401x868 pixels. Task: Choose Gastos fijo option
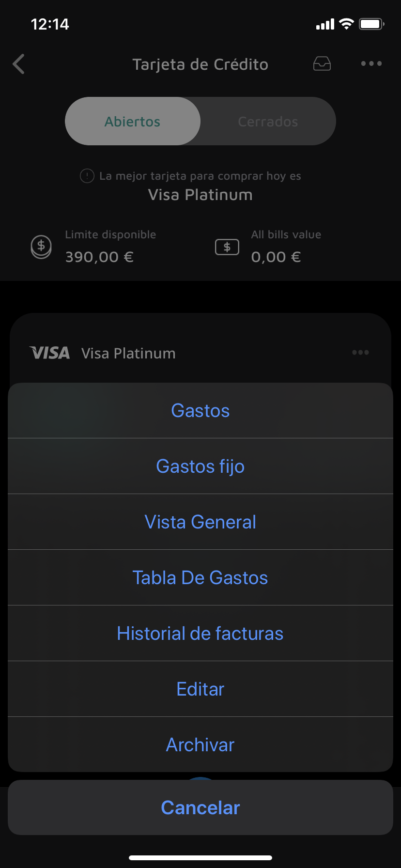coord(200,466)
